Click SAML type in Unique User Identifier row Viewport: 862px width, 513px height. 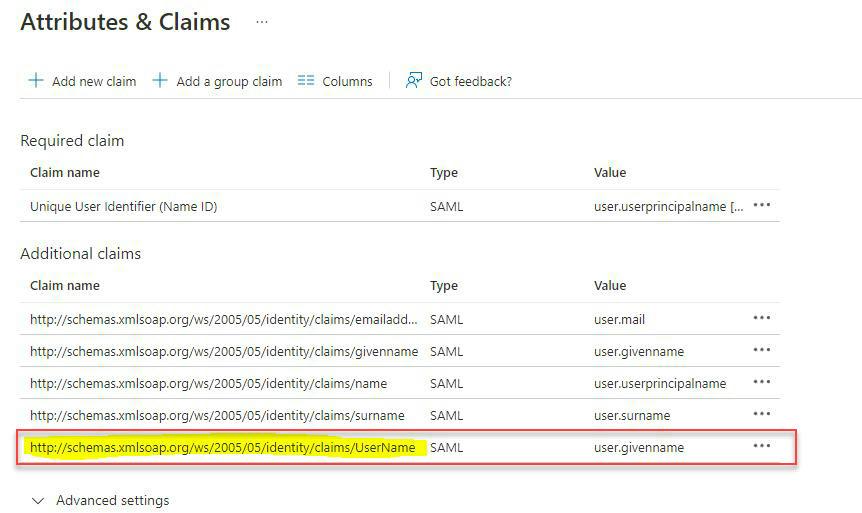[446, 206]
